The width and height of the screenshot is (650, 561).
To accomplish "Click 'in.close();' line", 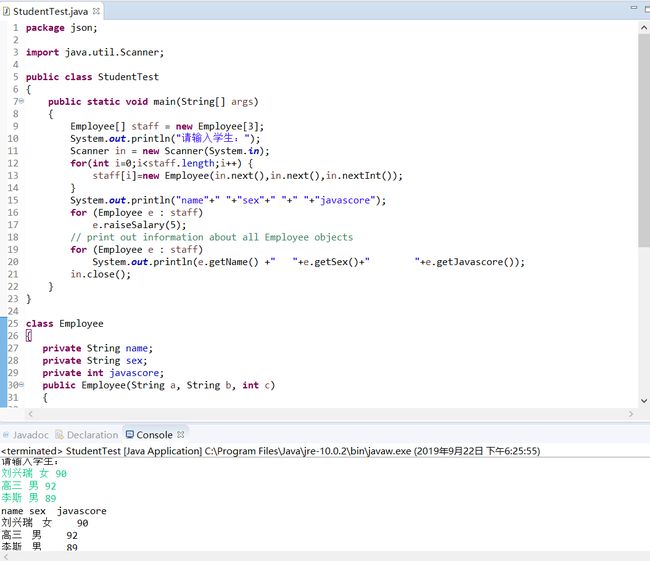I will [x=100, y=274].
